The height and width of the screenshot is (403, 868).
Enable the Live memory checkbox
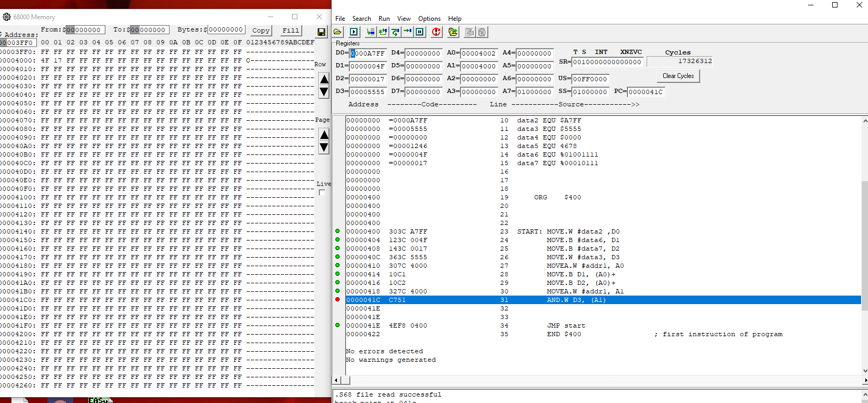322,192
